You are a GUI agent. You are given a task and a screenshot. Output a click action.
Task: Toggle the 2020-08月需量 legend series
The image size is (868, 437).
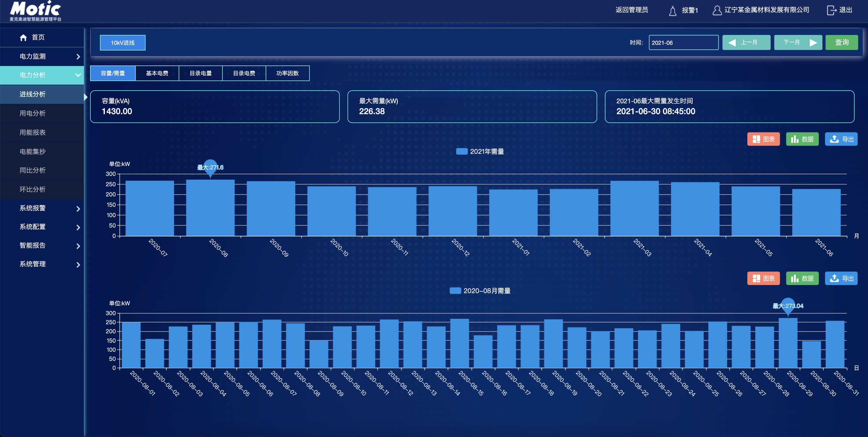pos(480,291)
